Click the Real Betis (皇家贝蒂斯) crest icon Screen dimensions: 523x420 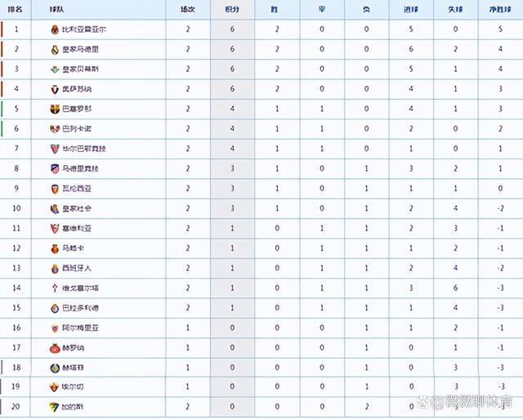[55, 69]
